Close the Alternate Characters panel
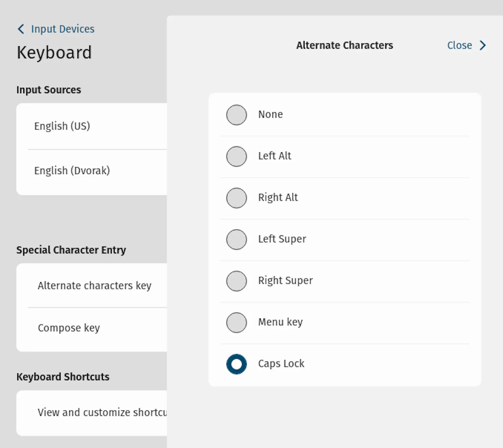Viewport: 503px width, 448px height. [459, 45]
